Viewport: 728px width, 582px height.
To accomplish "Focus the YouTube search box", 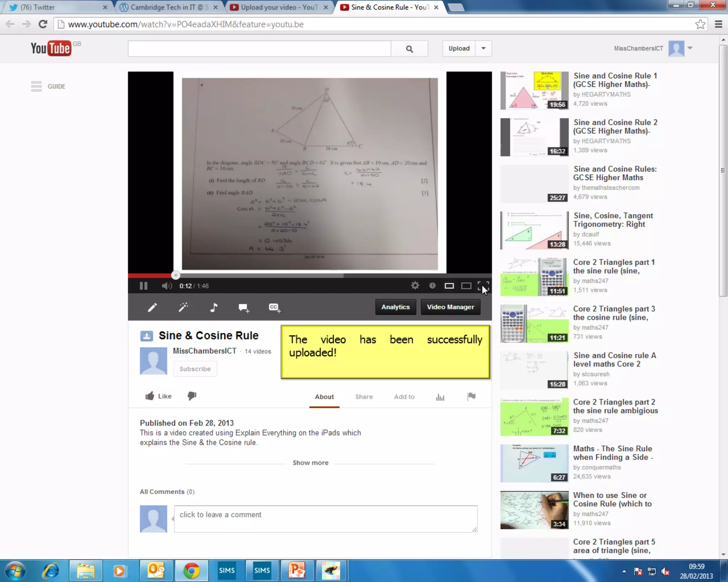I will pos(259,49).
